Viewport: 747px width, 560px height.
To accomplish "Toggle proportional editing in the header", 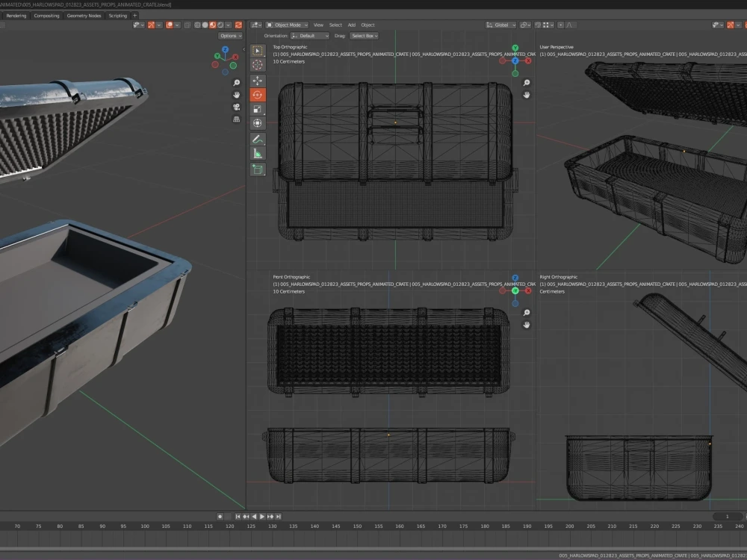I will tap(560, 25).
